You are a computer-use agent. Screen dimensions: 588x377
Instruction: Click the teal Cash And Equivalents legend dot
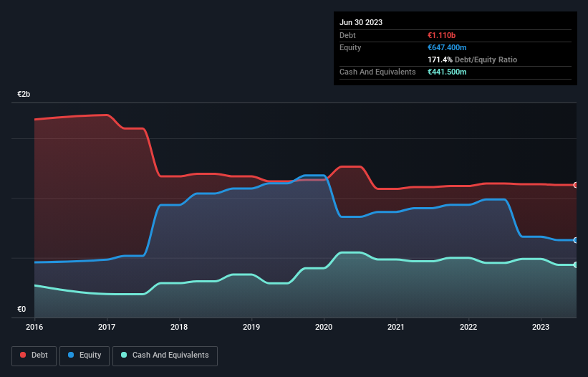click(124, 355)
